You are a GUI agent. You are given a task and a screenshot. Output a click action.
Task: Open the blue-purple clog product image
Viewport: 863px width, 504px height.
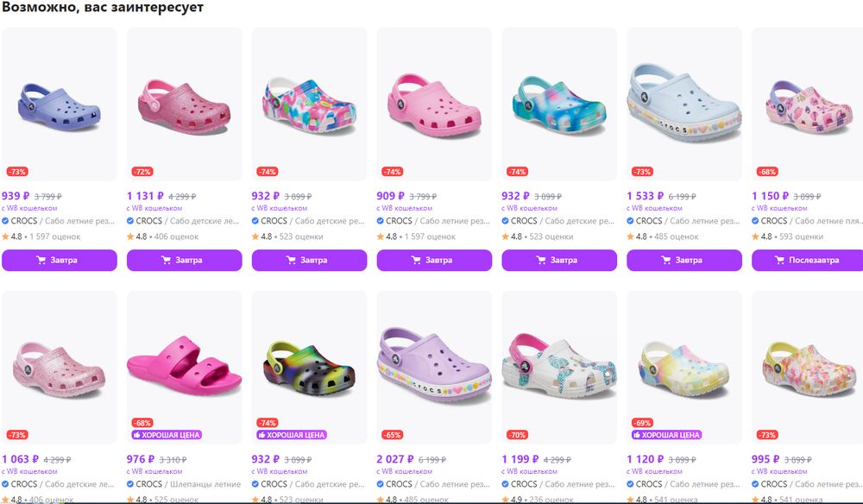[59, 104]
